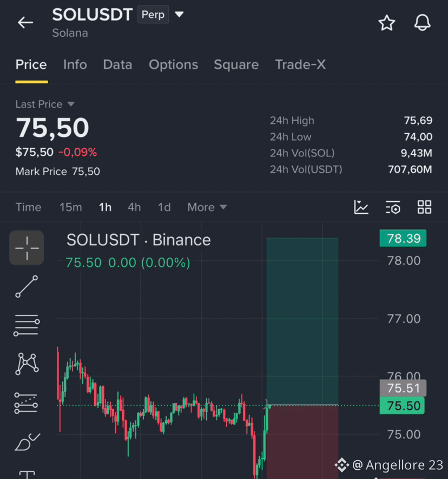448x479 pixels.
Task: Expand the More timeframes dropdown
Action: (x=207, y=207)
